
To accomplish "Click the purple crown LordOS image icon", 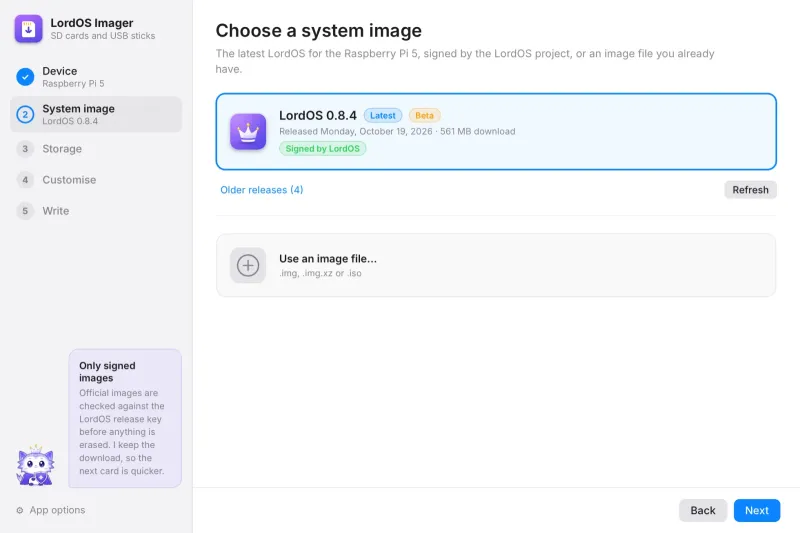I will point(248,132).
